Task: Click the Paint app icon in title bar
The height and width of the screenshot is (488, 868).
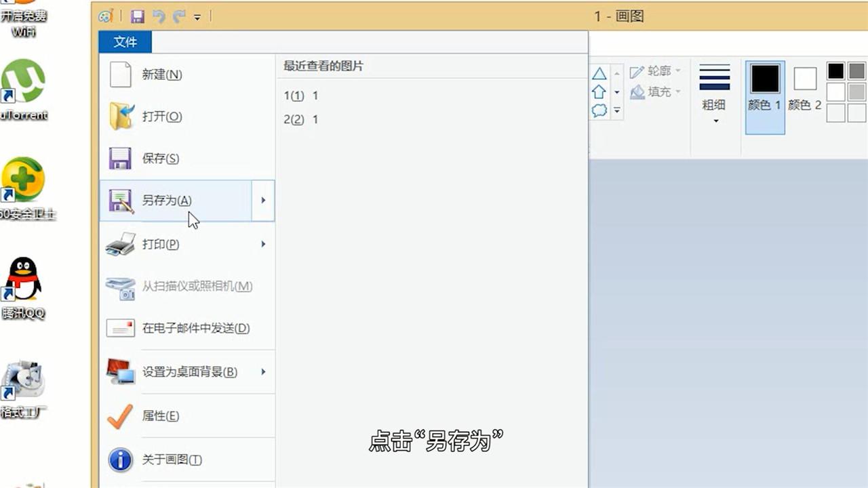Action: (105, 16)
